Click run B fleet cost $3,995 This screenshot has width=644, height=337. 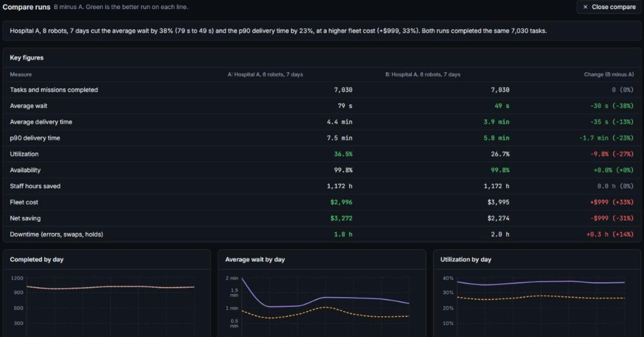[498, 202]
